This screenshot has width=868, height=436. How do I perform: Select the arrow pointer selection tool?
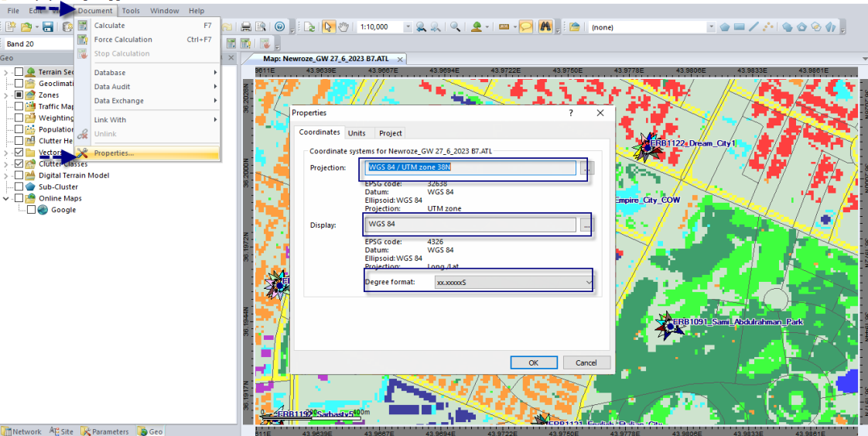point(328,26)
